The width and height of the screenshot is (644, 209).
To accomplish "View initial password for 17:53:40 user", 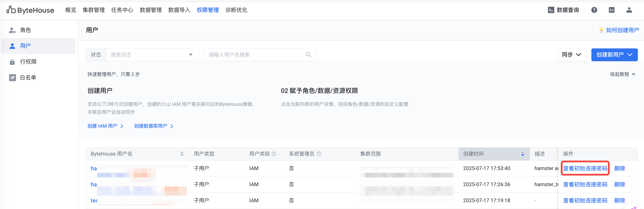I will [585, 169].
